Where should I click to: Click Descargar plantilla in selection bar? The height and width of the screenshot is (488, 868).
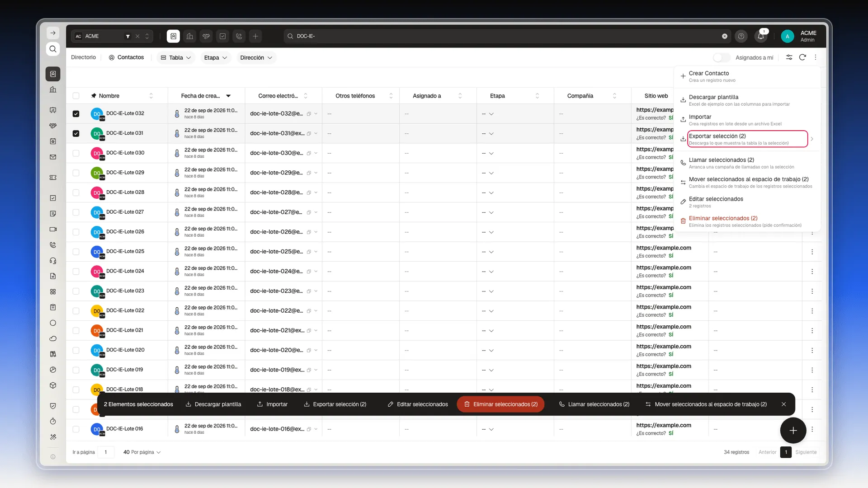tap(213, 404)
